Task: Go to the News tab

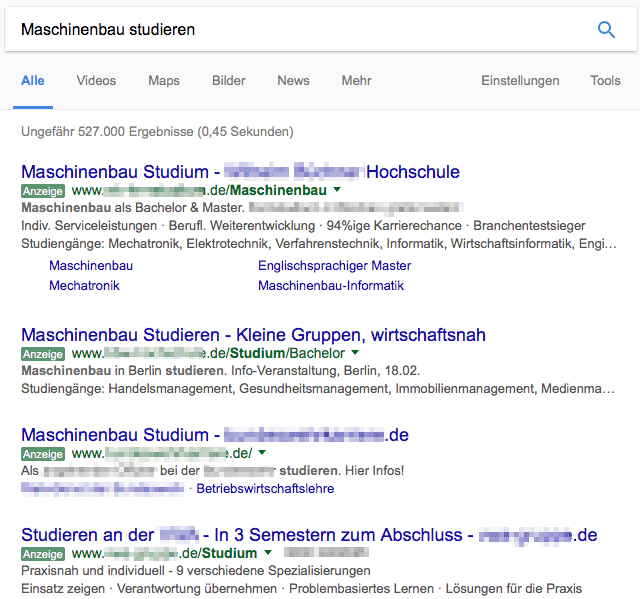Action: coord(293,81)
